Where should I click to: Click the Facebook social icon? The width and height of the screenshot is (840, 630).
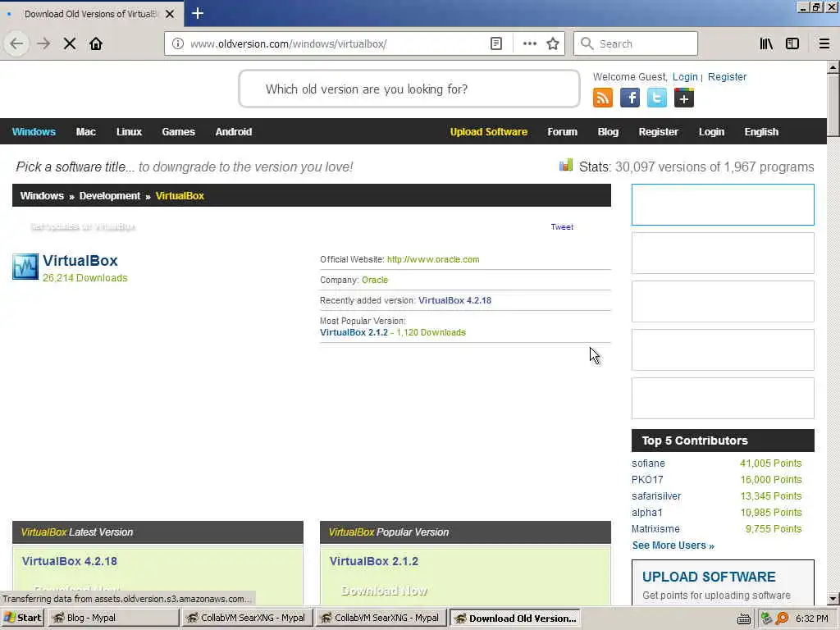coord(630,98)
